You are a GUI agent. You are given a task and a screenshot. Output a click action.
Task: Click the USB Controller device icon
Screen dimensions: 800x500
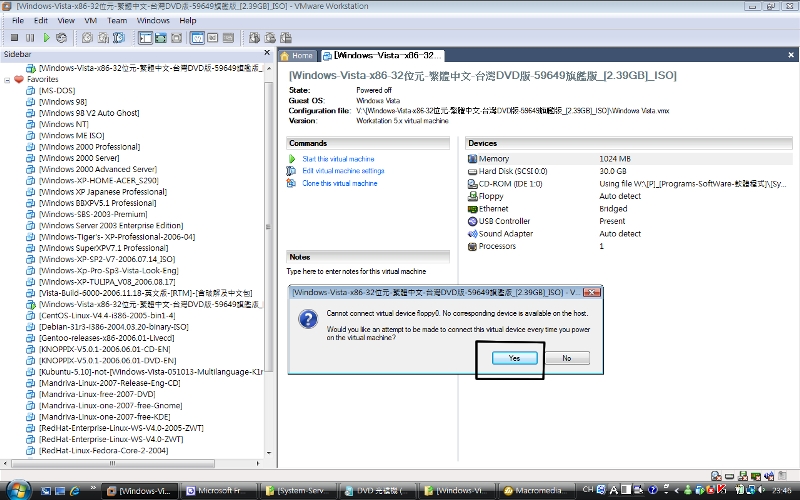pyautogui.click(x=472, y=221)
